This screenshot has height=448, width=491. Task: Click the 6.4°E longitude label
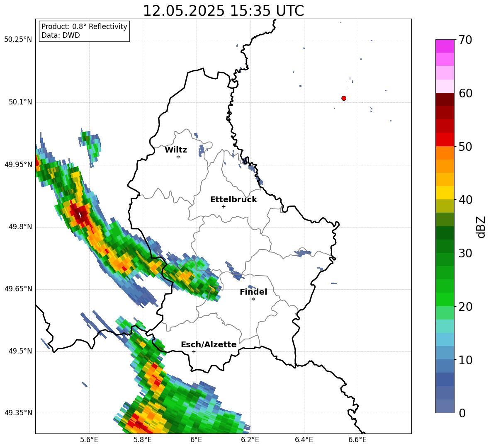tap(304, 440)
